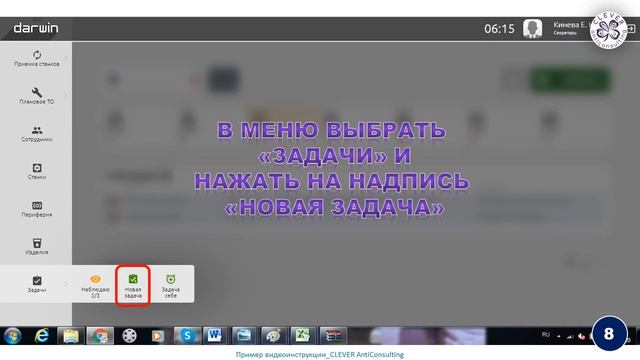Open the Сотрудники people section

click(37, 133)
